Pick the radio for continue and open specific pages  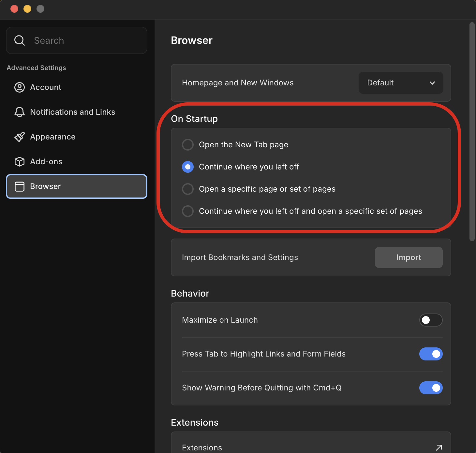coord(188,211)
